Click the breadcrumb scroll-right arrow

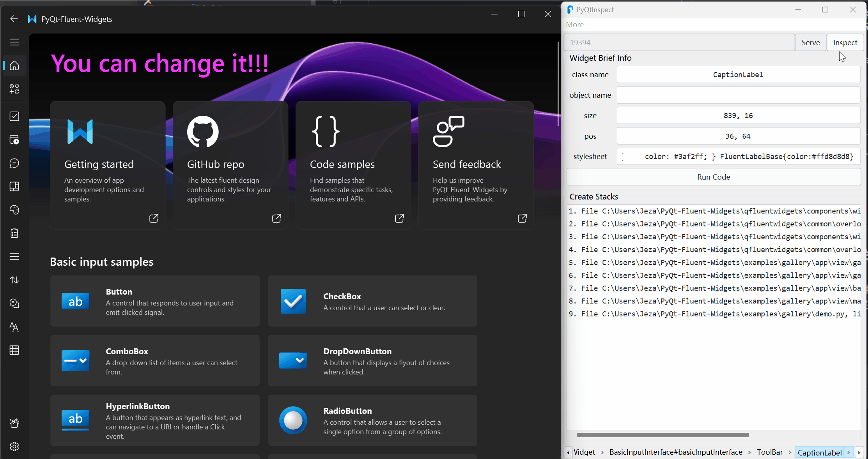pyautogui.click(x=859, y=452)
